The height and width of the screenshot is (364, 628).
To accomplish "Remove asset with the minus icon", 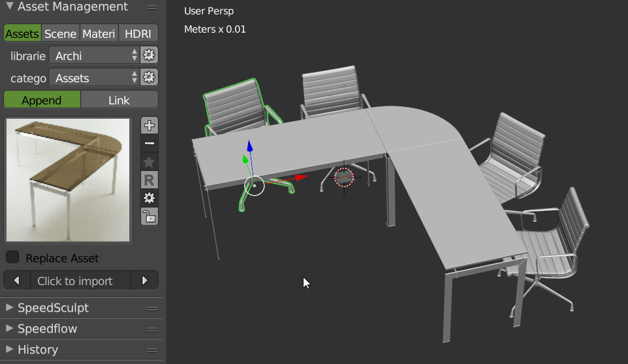I will [149, 144].
